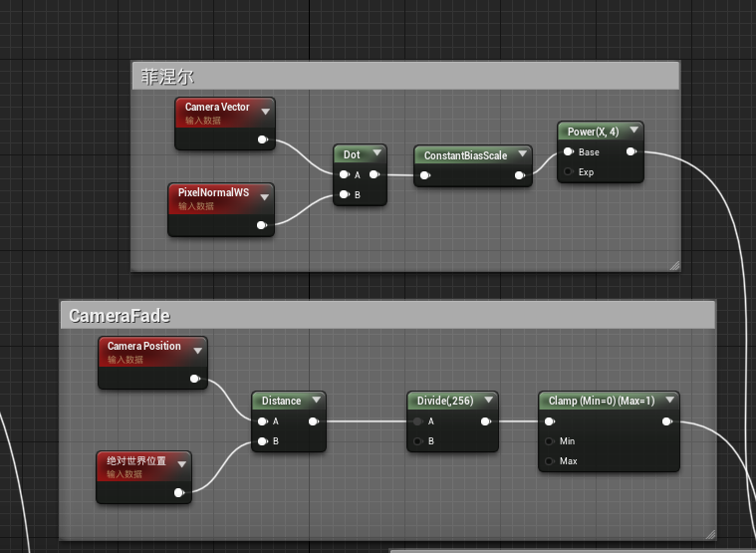
Task: Click Dot node input pin A
Action: tap(345, 174)
